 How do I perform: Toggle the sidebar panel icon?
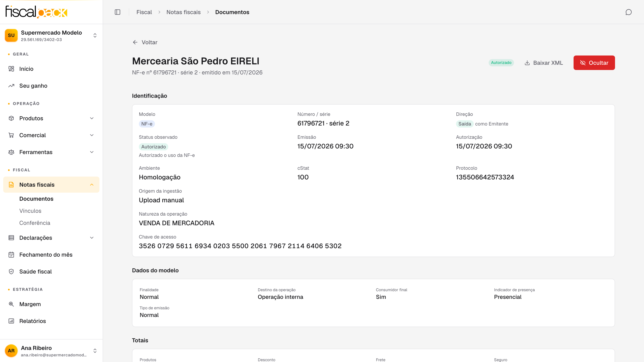coord(118,12)
